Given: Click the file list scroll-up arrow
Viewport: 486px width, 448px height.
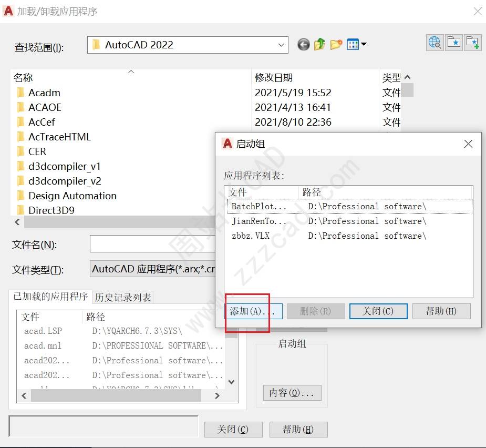Looking at the screenshot, I should [407, 77].
